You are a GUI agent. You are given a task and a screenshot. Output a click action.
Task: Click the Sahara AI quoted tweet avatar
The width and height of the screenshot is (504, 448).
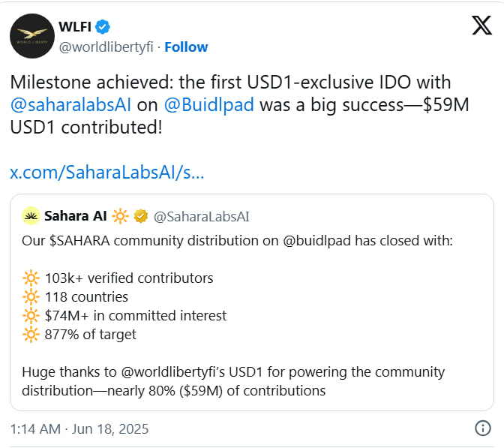click(31, 217)
